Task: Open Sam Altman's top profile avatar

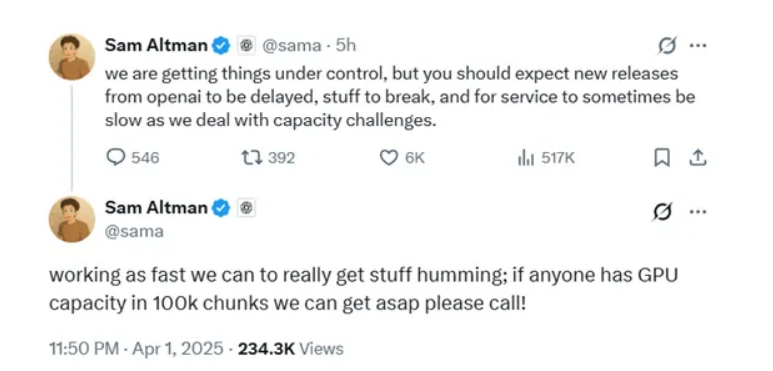Action: pyautogui.click(x=72, y=57)
